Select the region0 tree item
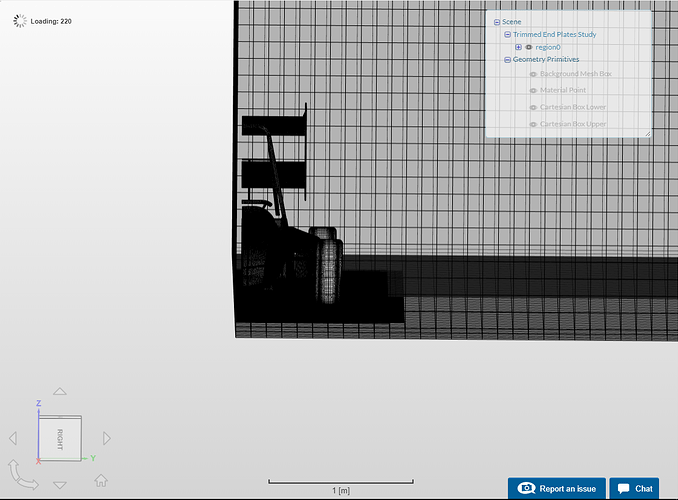The width and height of the screenshot is (678, 500). click(548, 47)
